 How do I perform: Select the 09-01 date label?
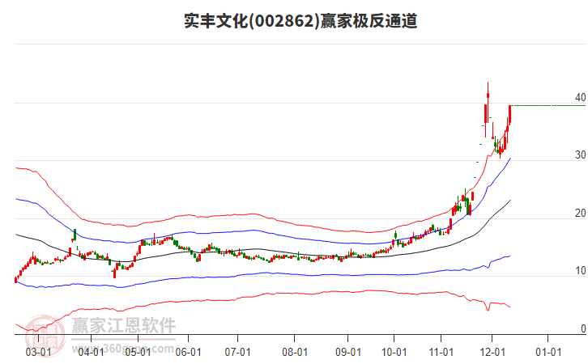[348, 353]
